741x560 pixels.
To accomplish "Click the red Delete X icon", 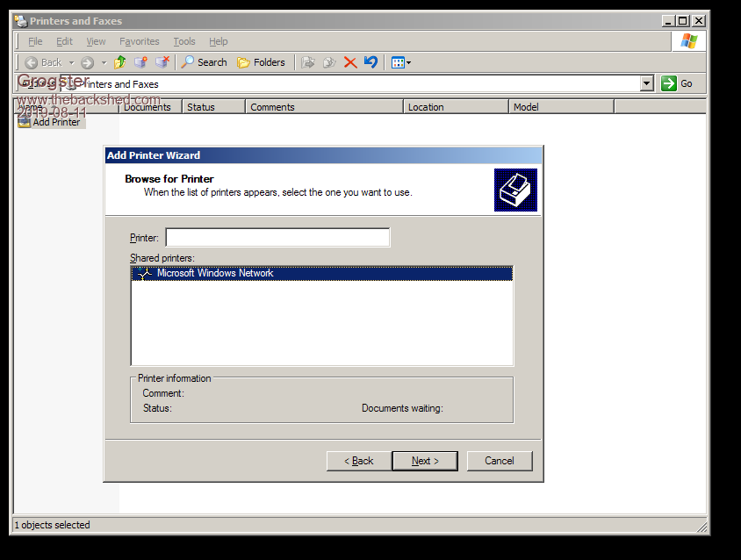I will [x=350, y=62].
